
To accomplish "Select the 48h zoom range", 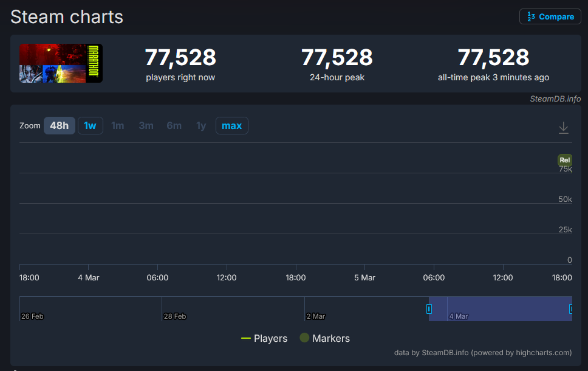I will pyautogui.click(x=60, y=125).
